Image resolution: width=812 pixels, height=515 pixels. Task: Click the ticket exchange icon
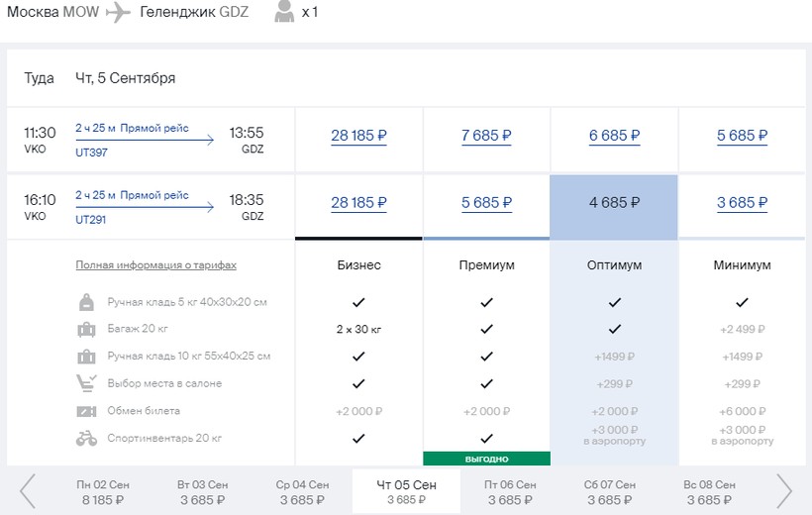(86, 411)
